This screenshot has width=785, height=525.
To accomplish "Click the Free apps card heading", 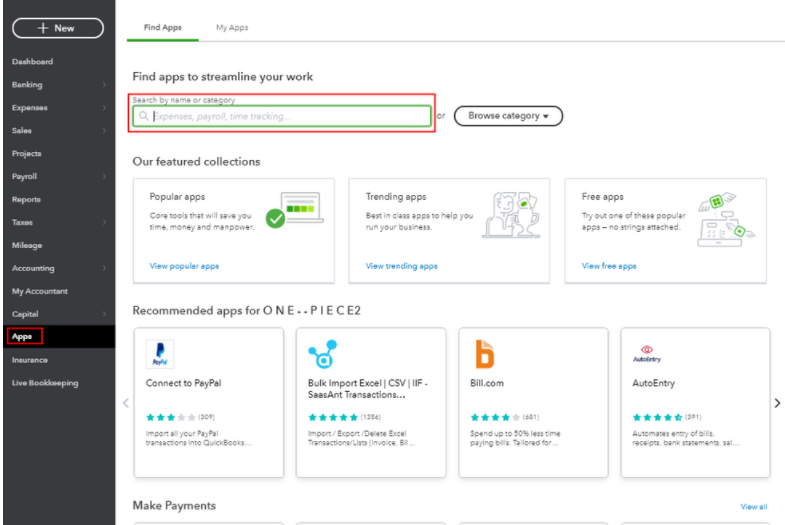I will click(x=602, y=197).
